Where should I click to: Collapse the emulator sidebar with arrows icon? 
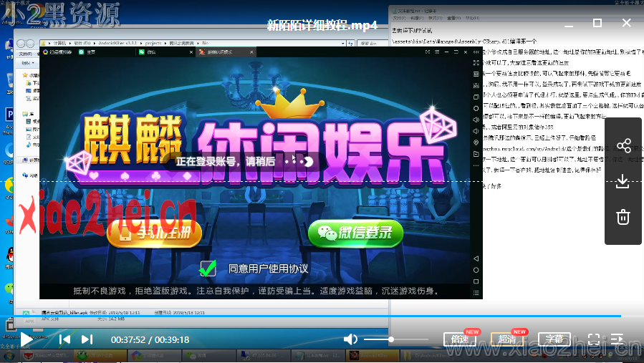476,52
